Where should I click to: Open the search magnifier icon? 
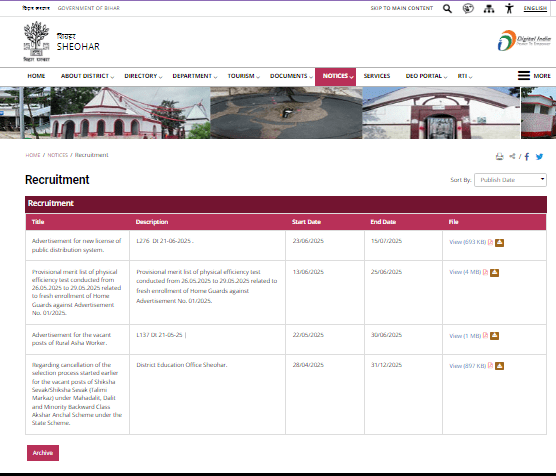(x=447, y=9)
